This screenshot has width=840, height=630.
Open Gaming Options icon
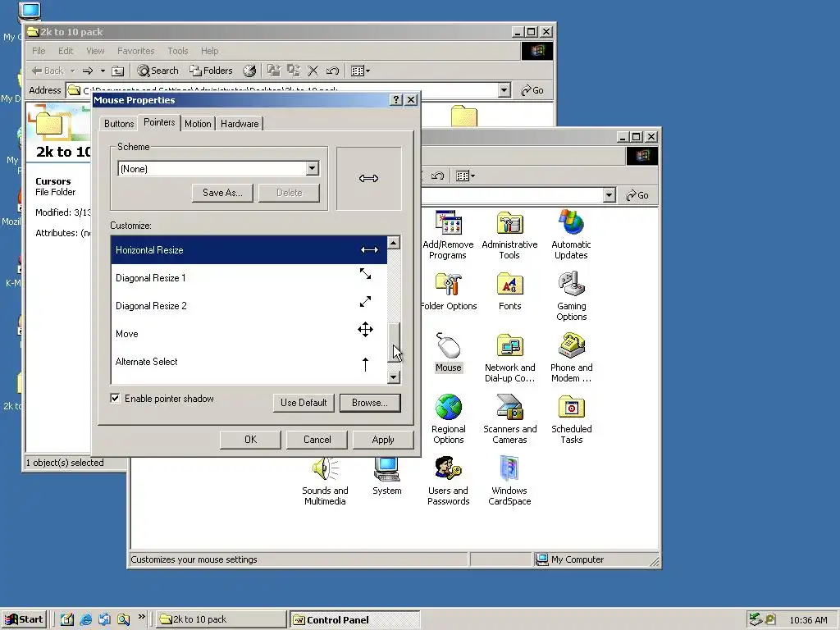(x=571, y=296)
